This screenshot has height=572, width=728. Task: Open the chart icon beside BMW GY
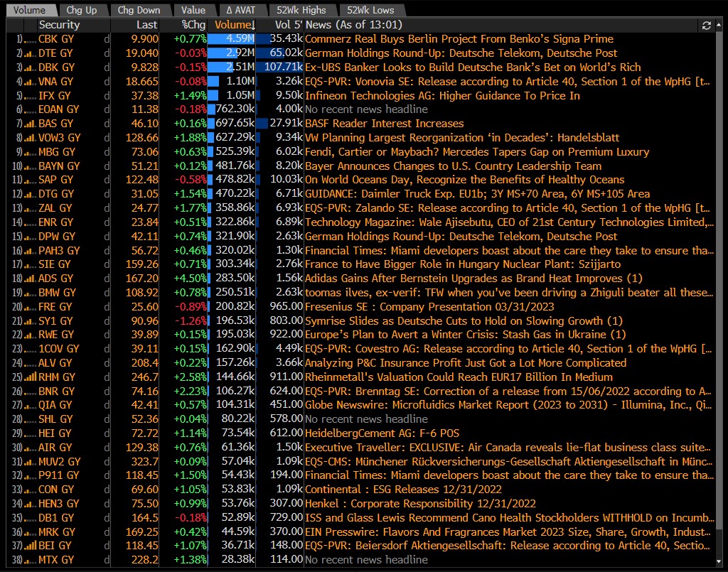pyautogui.click(x=30, y=293)
